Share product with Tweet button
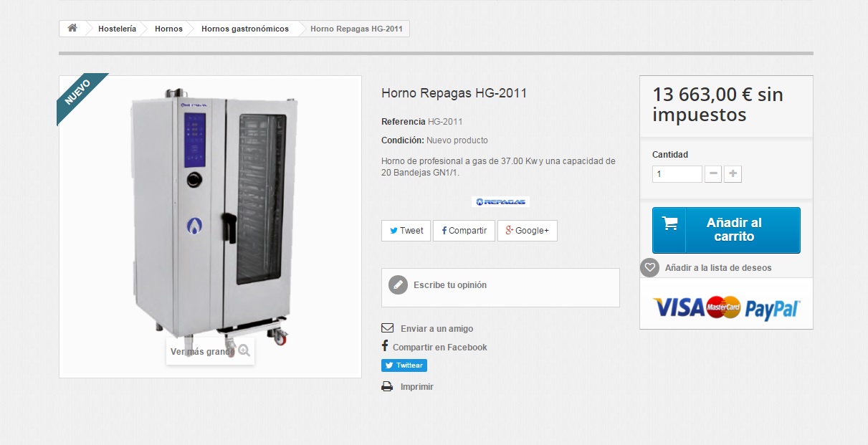Viewport: 868px width, 445px height. click(406, 231)
